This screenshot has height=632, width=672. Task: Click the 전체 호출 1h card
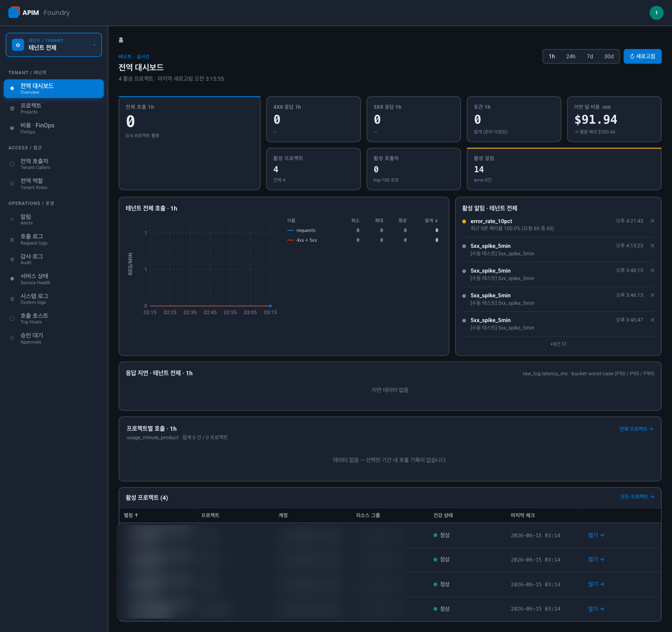pos(189,143)
